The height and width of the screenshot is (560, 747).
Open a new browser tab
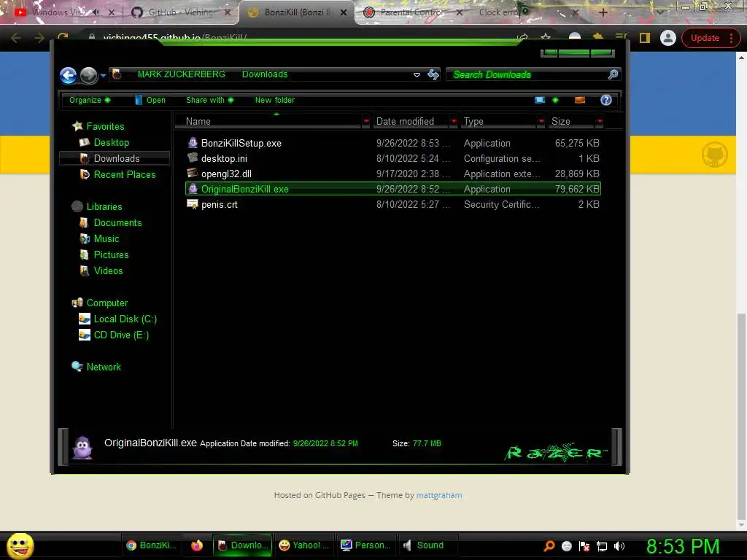click(603, 12)
